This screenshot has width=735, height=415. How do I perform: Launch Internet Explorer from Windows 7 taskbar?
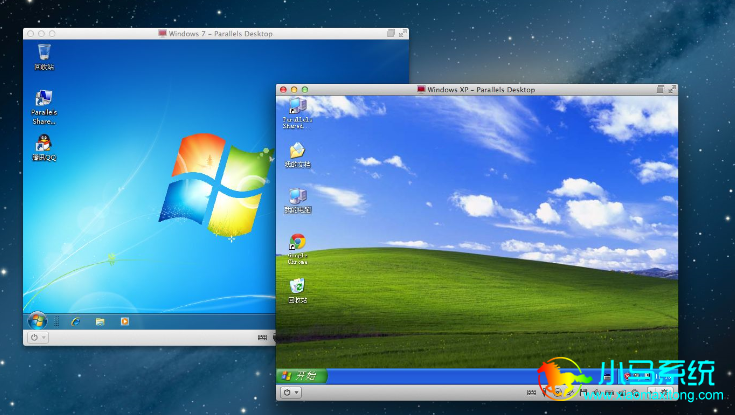pos(75,322)
